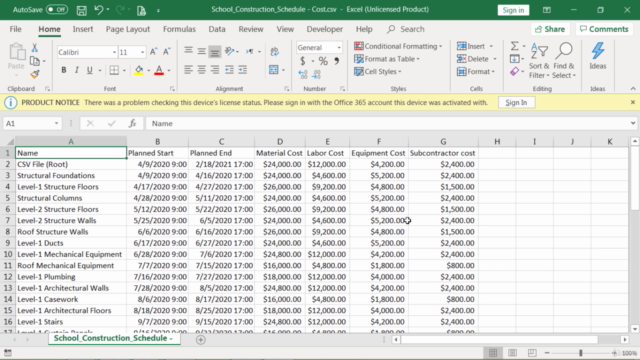Click Decrease Indent icon
640x360 pixels.
click(x=229, y=70)
